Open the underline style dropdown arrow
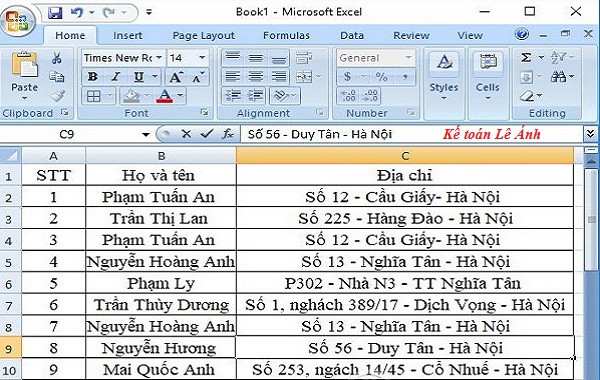Image resolution: width=600 pixels, height=380 pixels. [x=155, y=76]
